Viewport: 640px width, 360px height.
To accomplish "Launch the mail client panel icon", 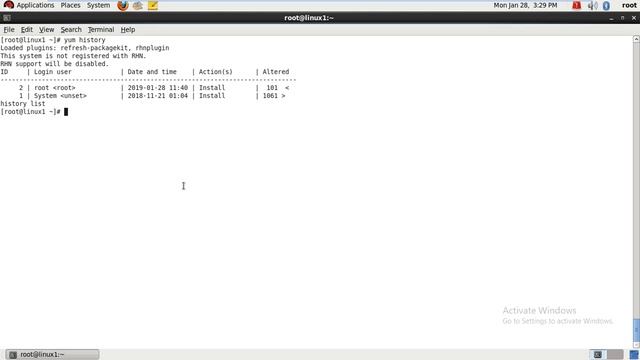I will pos(138,5).
